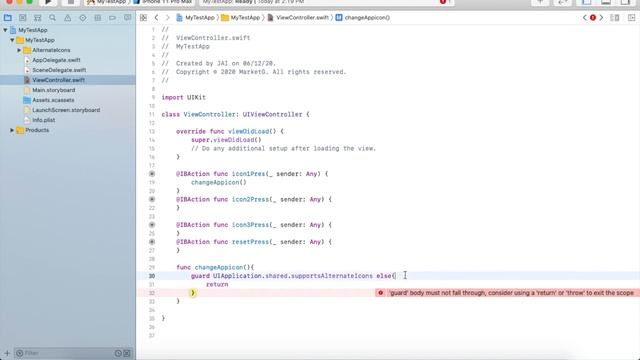
Task: Open the Issue navigator warning triangle
Action: (x=68, y=18)
